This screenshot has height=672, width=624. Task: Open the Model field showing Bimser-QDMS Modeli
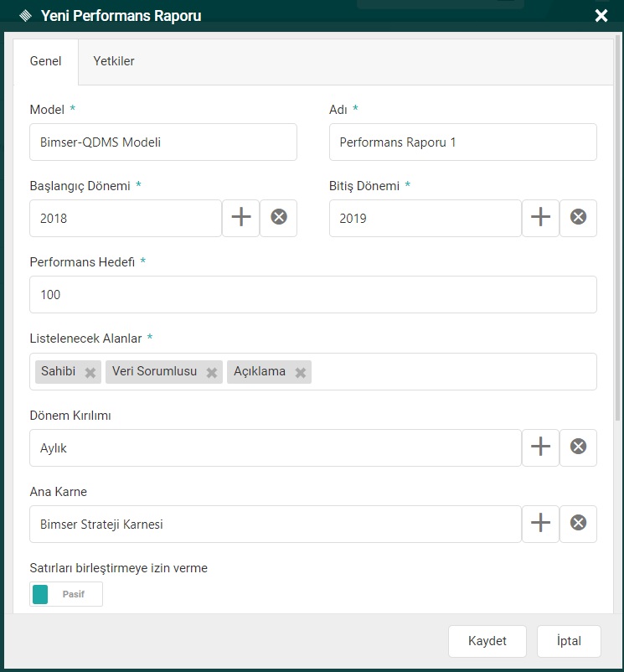coord(163,142)
